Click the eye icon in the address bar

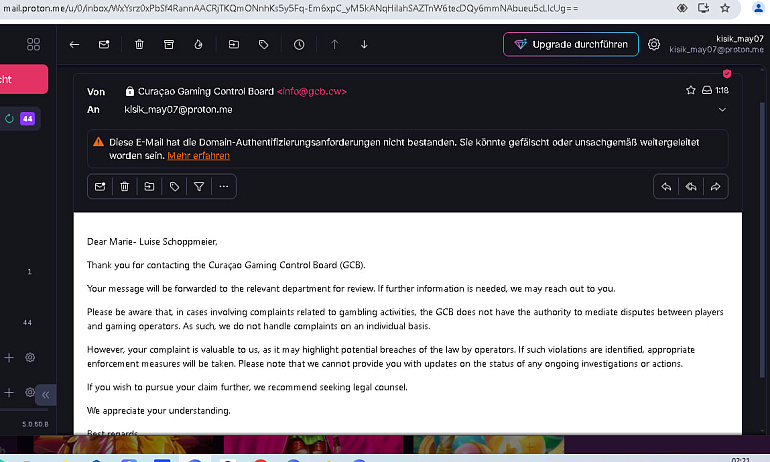click(x=682, y=8)
